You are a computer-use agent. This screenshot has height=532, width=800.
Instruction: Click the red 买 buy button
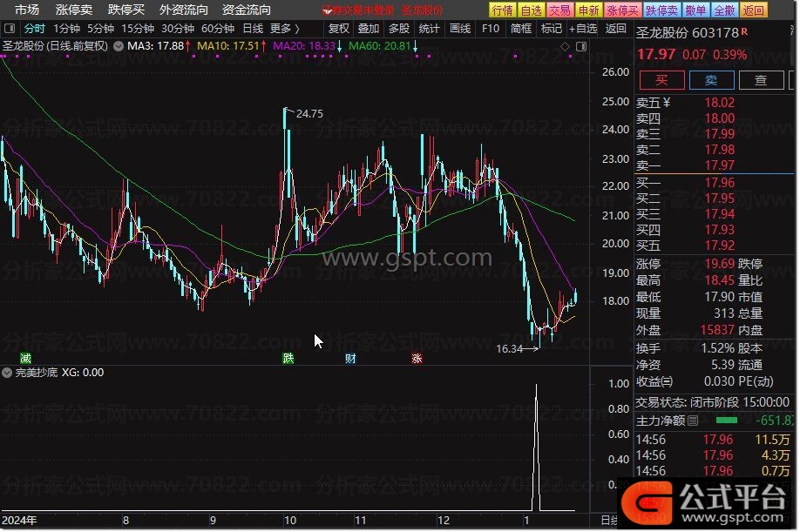click(x=661, y=80)
